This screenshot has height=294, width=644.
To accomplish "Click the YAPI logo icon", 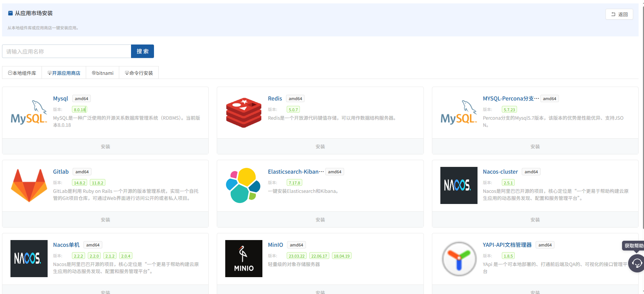I will 459,259.
